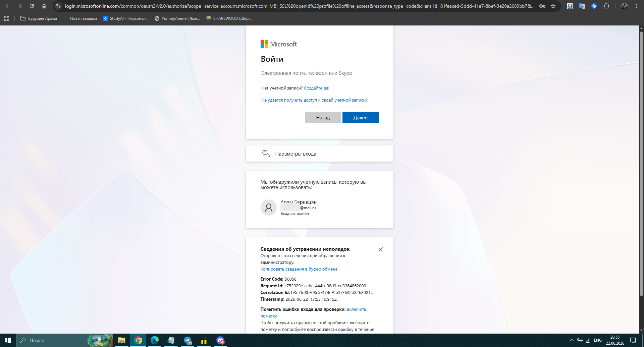Click the Далее button
This screenshot has height=347, width=644.
pyautogui.click(x=361, y=117)
